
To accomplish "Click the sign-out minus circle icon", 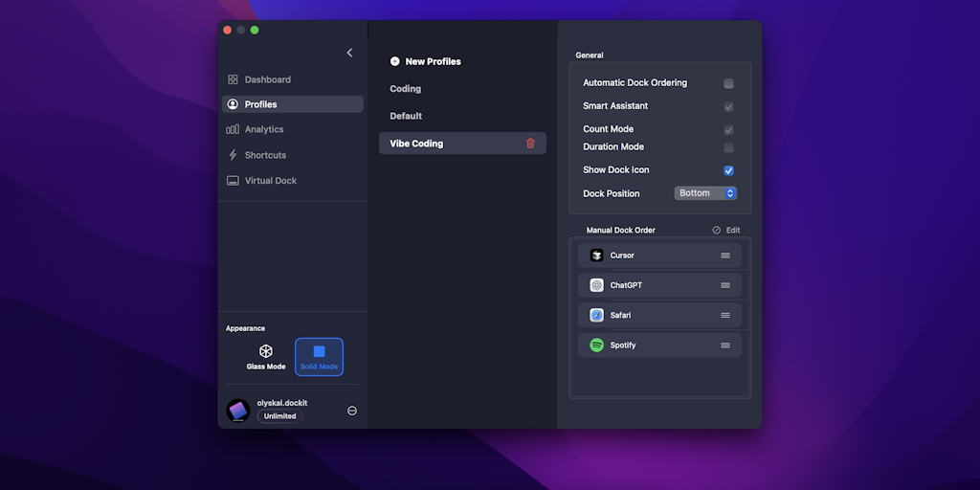I will [352, 411].
